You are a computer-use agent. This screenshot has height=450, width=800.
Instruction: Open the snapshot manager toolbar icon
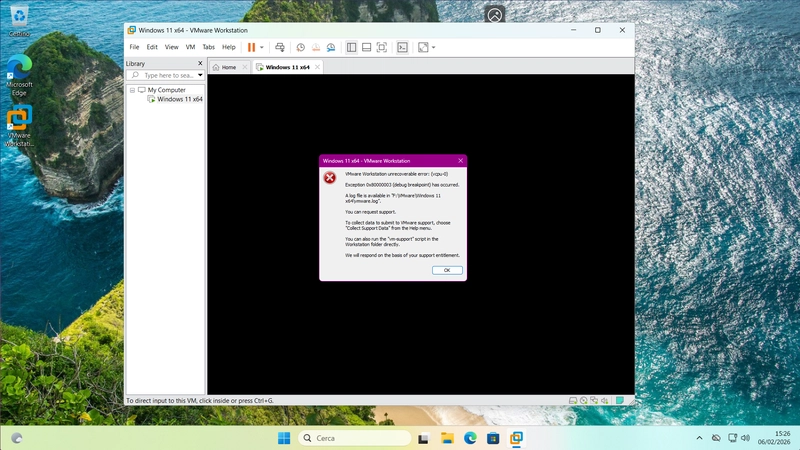coord(332,47)
